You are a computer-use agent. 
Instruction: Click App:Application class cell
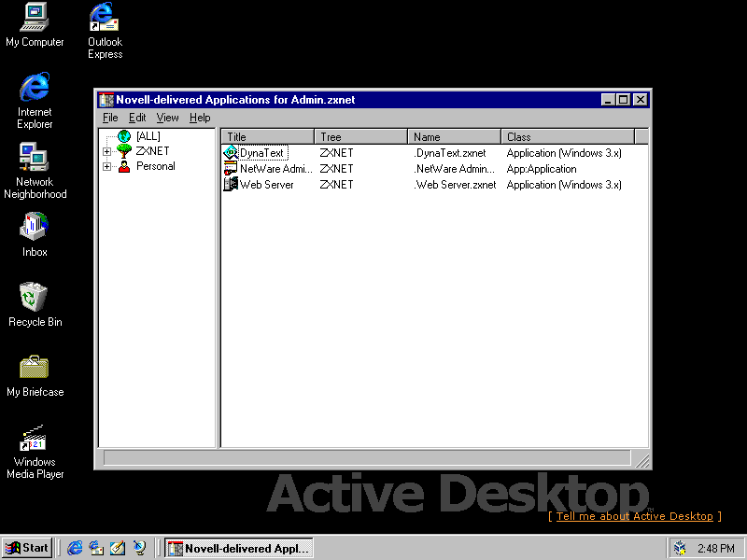point(542,169)
